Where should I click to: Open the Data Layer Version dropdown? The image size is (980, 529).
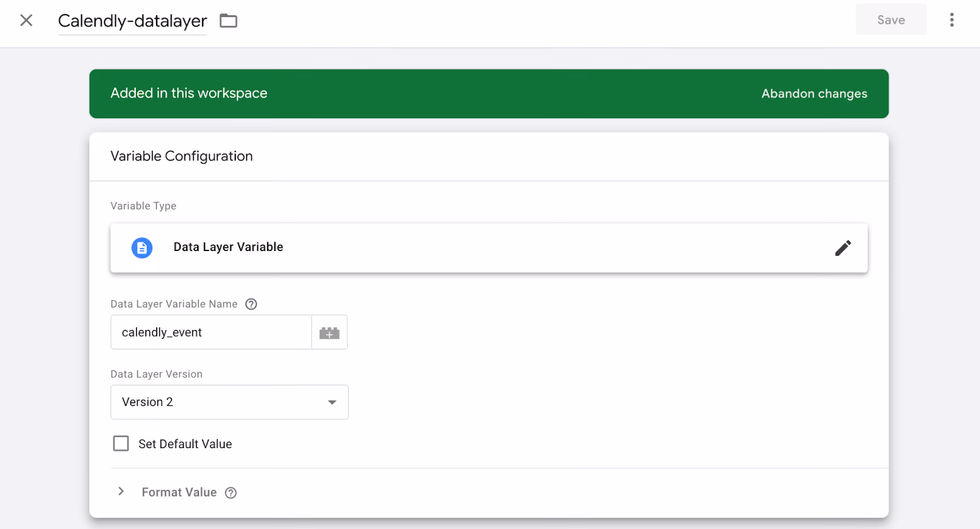(x=230, y=402)
